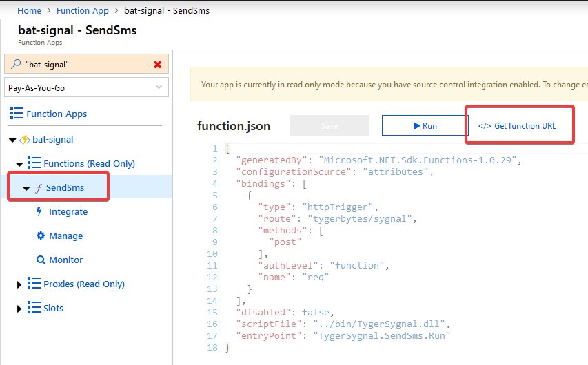Image resolution: width=588 pixels, height=365 pixels.
Task: Collapse the SendSms function node
Action: coord(26,188)
